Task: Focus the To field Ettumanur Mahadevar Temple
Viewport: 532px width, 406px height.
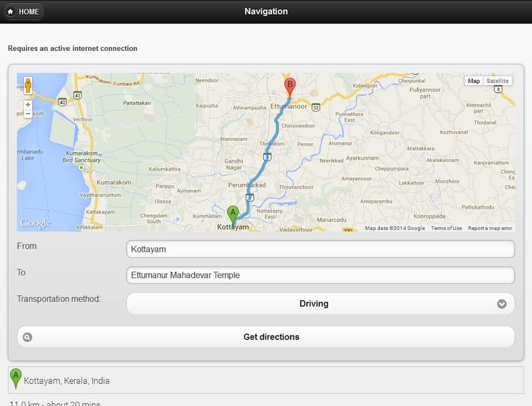Action: [x=321, y=275]
